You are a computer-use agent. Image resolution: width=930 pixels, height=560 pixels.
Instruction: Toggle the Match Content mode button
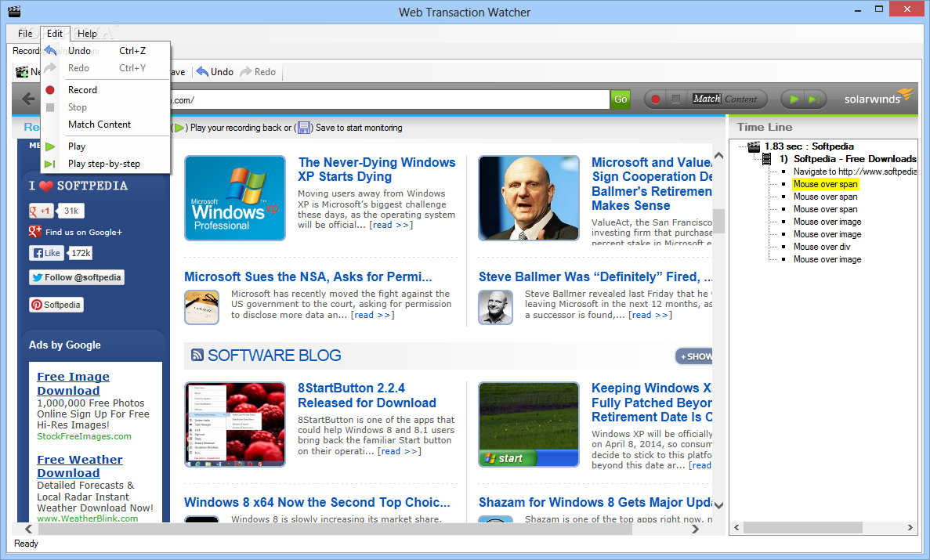point(725,99)
